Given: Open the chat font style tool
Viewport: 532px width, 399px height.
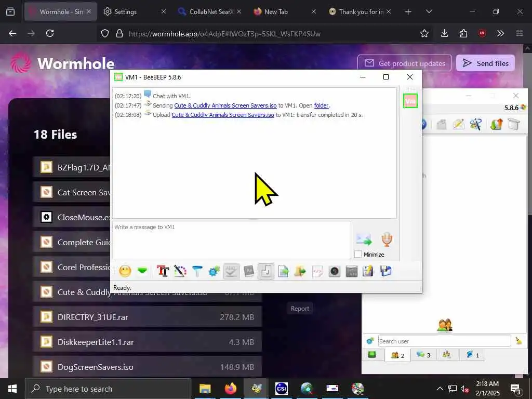Looking at the screenshot, I should coord(163,271).
